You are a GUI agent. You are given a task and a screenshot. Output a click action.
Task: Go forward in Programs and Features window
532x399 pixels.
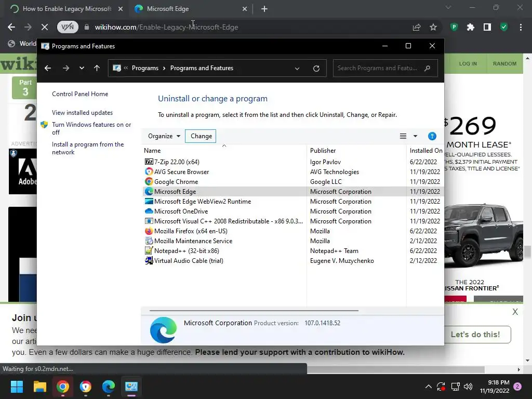[66, 68]
